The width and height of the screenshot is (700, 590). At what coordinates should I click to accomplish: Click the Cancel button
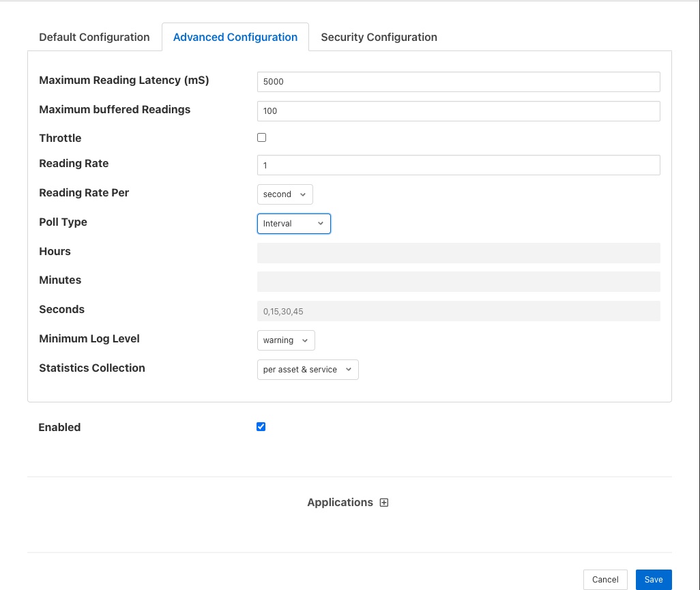click(605, 580)
